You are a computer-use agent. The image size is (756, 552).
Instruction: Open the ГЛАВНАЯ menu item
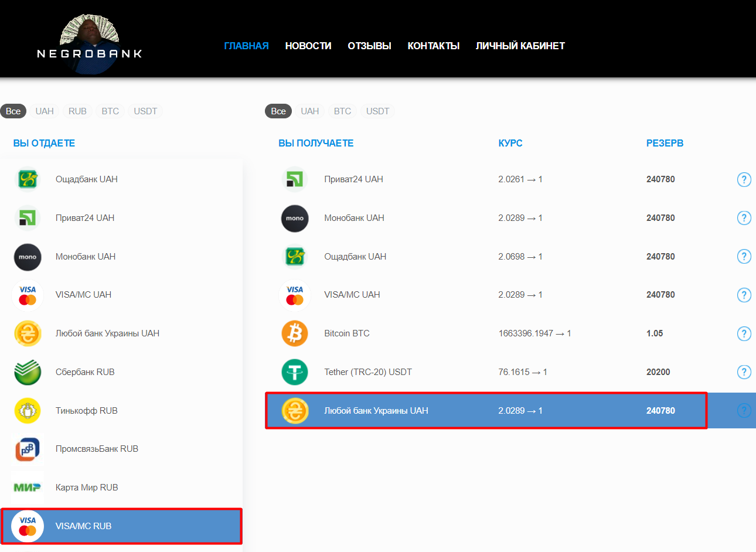tap(247, 46)
